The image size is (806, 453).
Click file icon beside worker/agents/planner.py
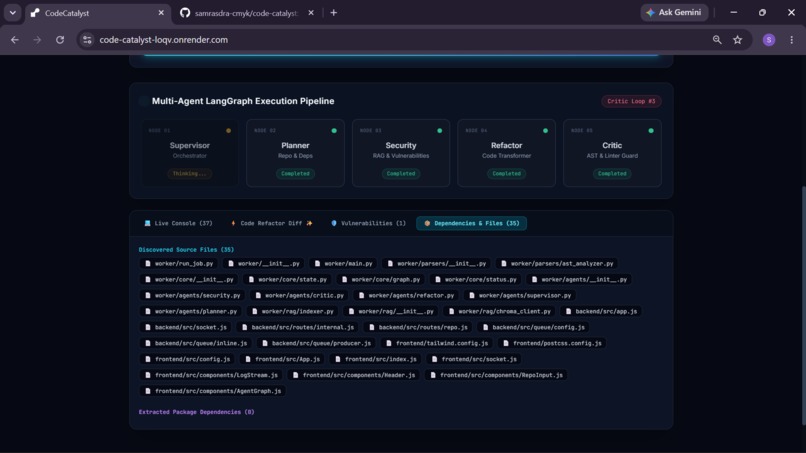(x=148, y=311)
